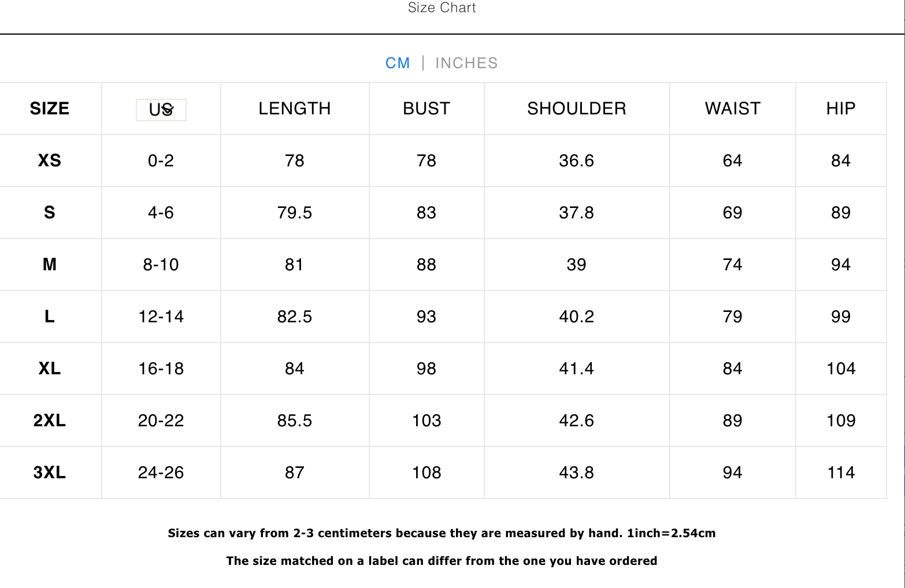Click the hand-measured sizes variance note
The image size is (905, 588).
442,533
